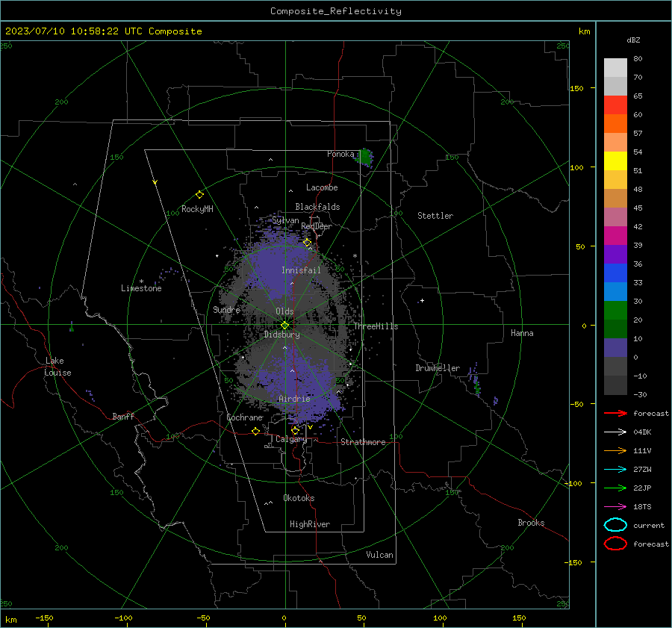Click the green echo cell beside Ponoka

click(x=364, y=158)
